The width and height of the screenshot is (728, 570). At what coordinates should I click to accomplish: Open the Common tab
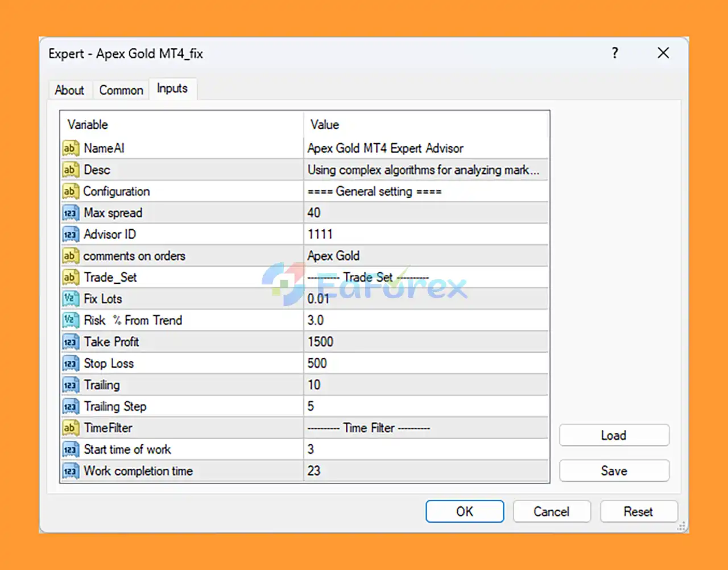pos(121,90)
